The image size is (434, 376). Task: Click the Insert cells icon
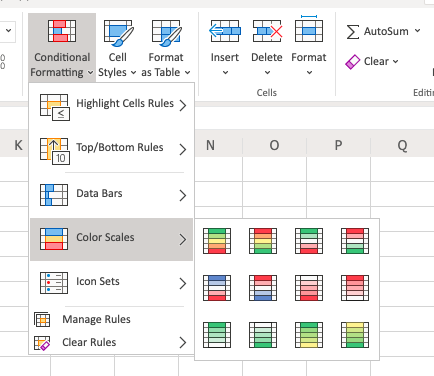tap(225, 31)
